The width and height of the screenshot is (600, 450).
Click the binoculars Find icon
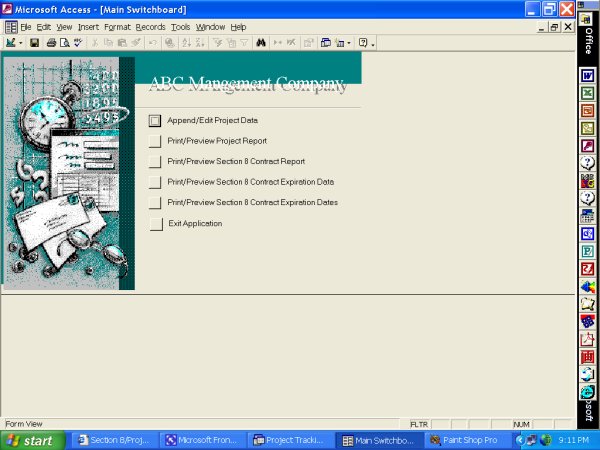tap(260, 44)
